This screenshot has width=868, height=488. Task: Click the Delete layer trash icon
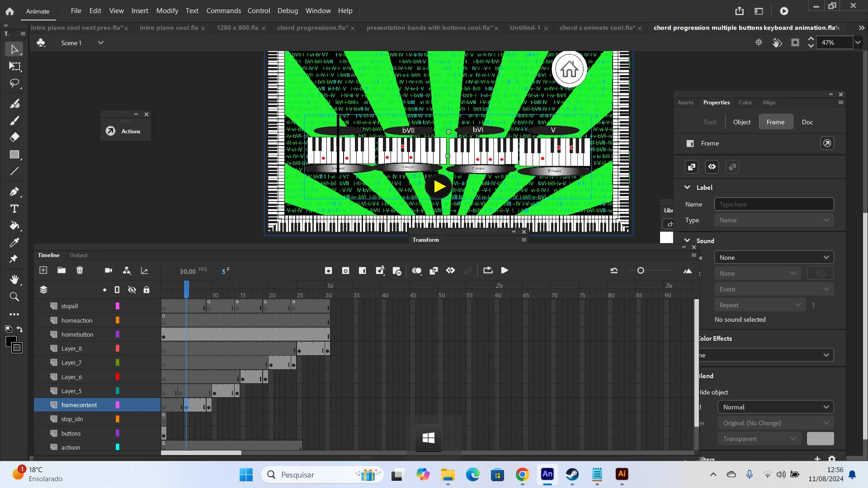(x=80, y=270)
